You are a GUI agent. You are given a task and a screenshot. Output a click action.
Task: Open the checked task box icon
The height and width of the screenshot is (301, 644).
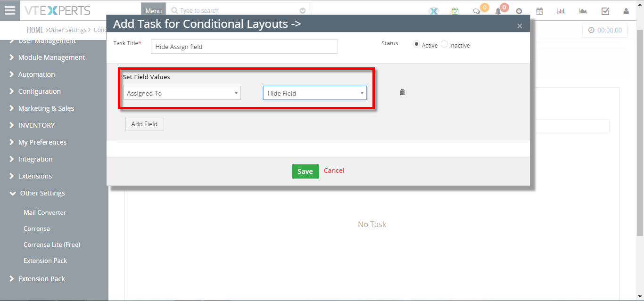[x=605, y=11]
